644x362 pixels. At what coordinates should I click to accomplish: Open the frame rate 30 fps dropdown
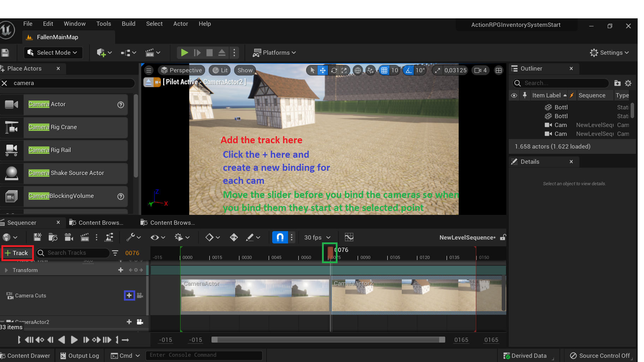pos(317,237)
